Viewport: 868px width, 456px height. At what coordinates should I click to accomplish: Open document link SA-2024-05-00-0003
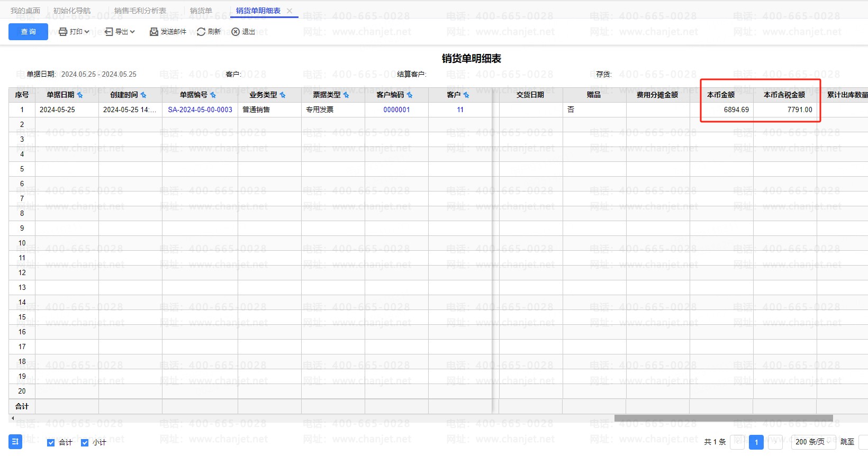[x=200, y=110]
